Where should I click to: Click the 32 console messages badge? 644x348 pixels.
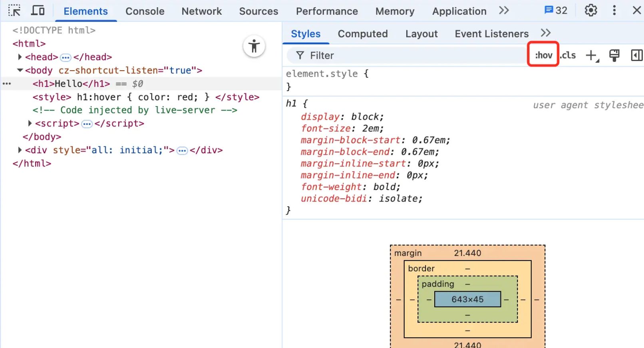click(x=556, y=10)
